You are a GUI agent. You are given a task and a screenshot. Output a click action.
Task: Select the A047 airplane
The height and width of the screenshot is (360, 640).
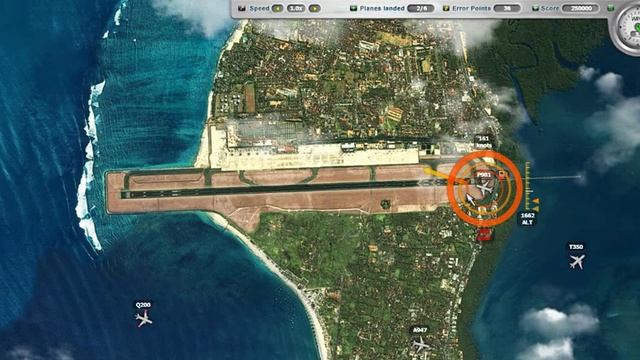coord(420,345)
